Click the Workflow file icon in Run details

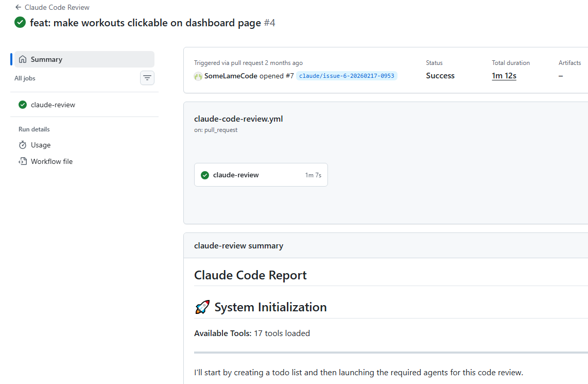22,161
